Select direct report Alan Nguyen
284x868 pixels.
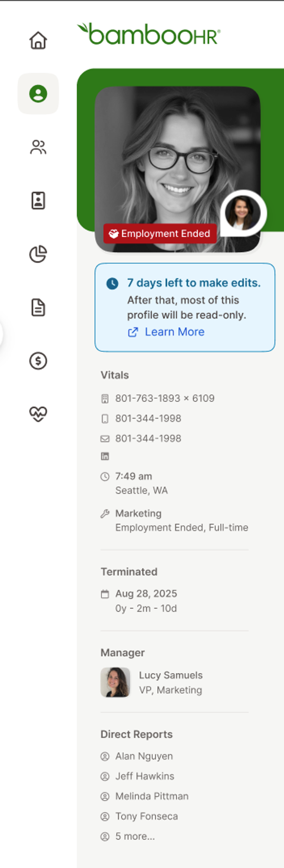click(x=143, y=756)
